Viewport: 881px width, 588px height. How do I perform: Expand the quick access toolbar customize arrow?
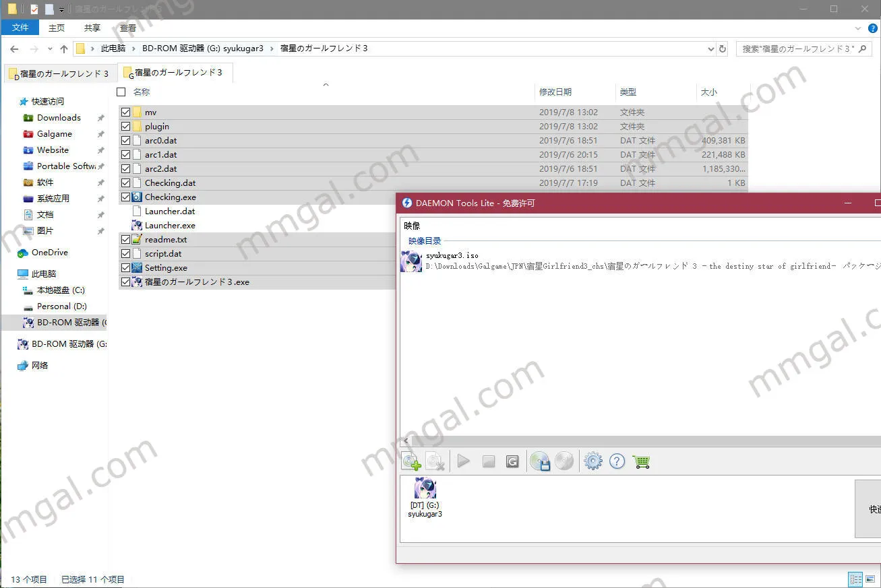61,9
